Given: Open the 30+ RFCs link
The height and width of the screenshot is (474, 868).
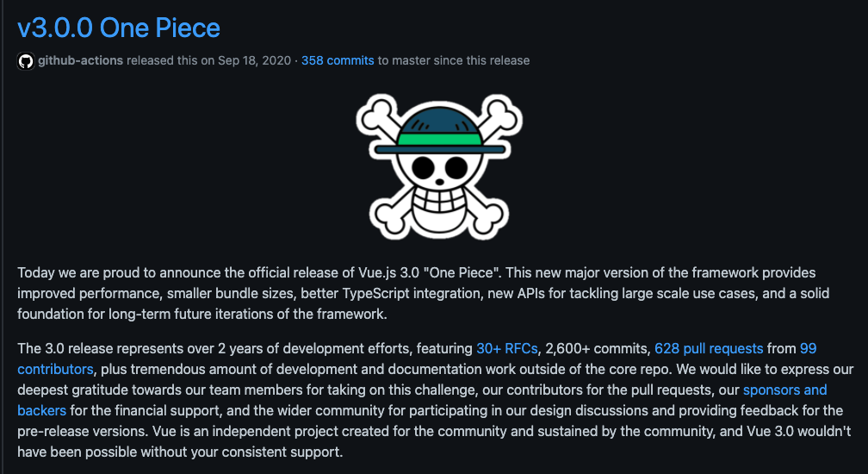Looking at the screenshot, I should tap(507, 349).
